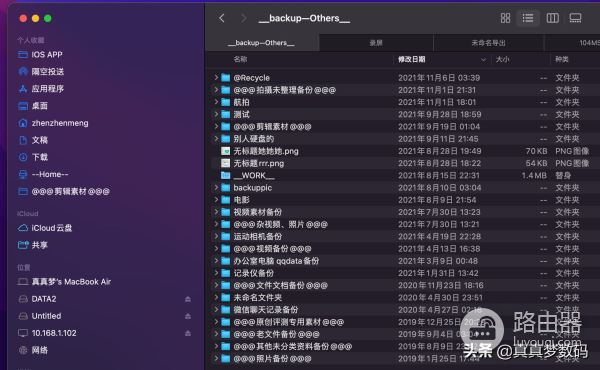The image size is (600, 370).
Task: Expand the 记录仪备份 folder
Action: pos(216,273)
